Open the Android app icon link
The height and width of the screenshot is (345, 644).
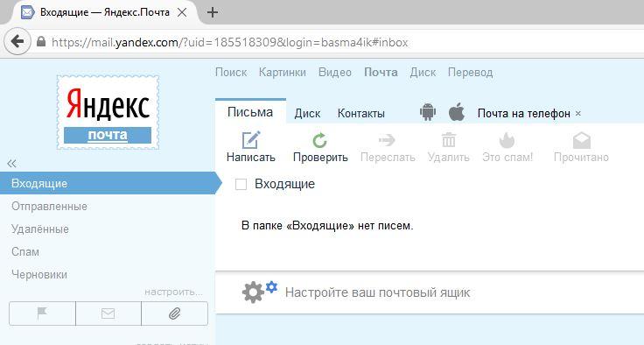pos(428,112)
